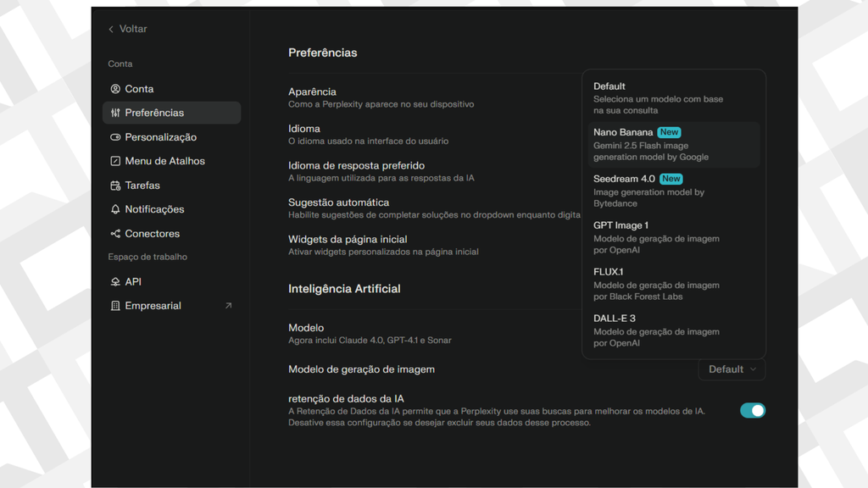Click the Preferências sliders icon
Image resolution: width=868 pixels, height=488 pixels.
click(x=115, y=113)
